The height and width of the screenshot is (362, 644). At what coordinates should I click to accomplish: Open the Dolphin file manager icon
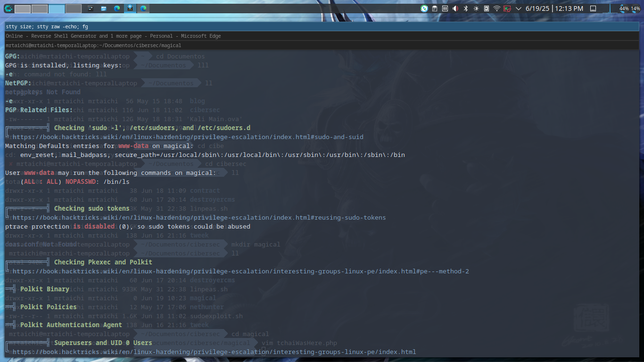(x=104, y=8)
